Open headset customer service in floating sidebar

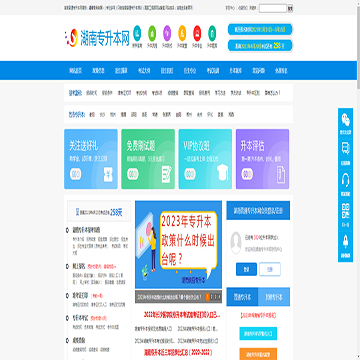(345, 180)
